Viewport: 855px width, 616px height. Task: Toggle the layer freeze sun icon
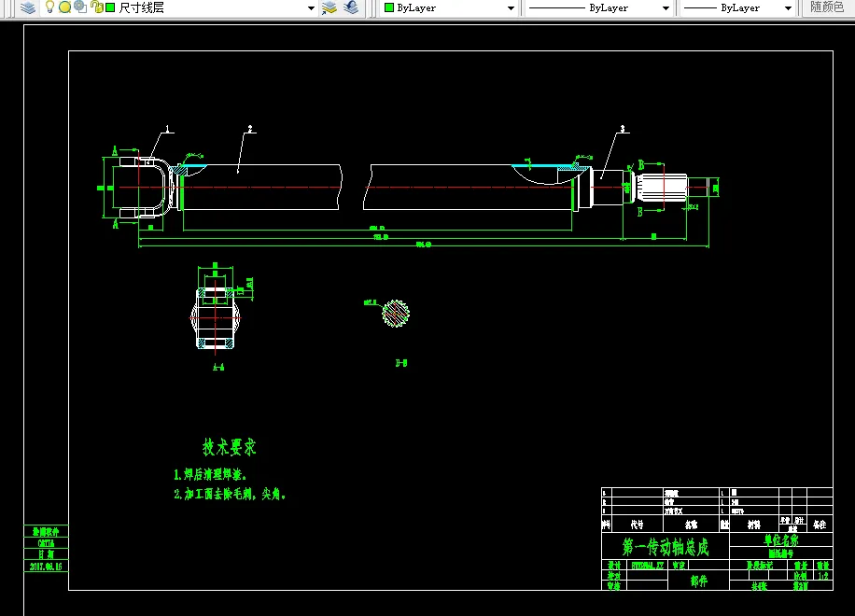tap(65, 7)
